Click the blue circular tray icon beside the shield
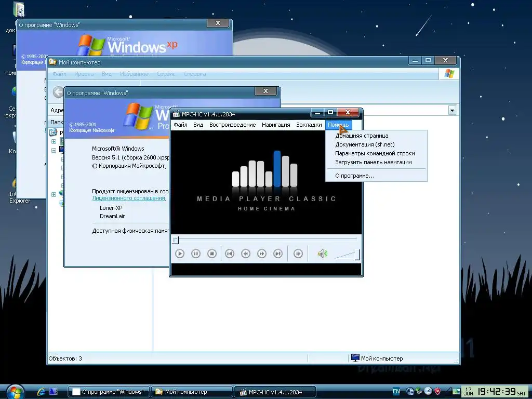Viewport: 532px width, 399px height. 428,391
